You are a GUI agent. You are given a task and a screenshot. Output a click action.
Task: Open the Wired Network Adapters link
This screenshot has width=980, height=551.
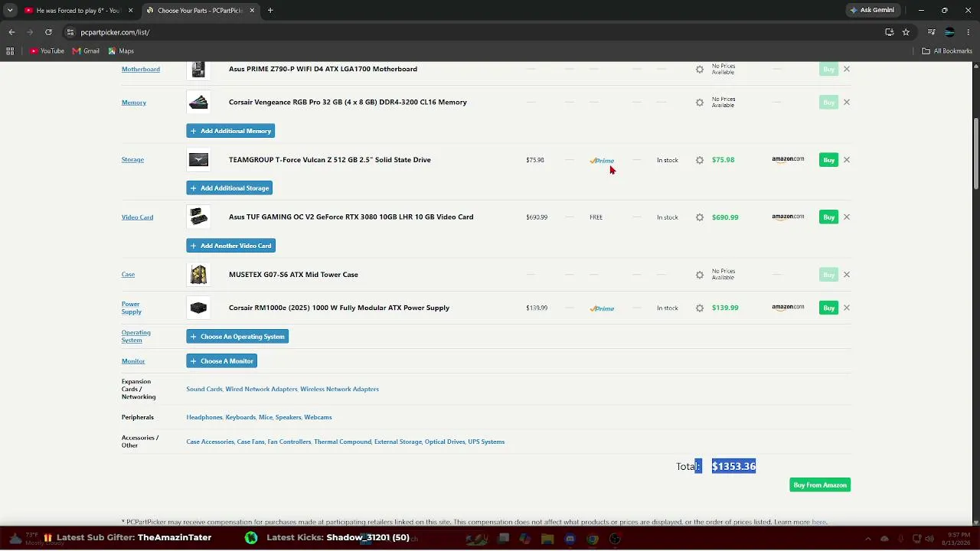(x=261, y=390)
